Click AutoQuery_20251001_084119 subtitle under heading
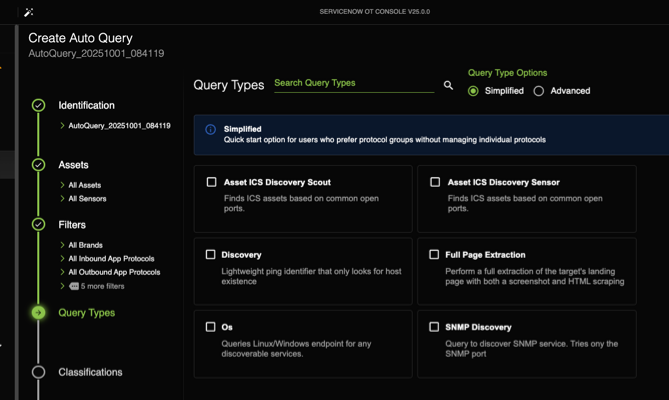 [x=96, y=53]
